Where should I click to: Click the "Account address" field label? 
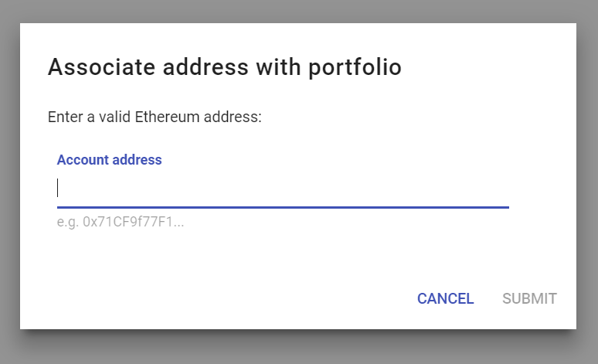coord(109,160)
